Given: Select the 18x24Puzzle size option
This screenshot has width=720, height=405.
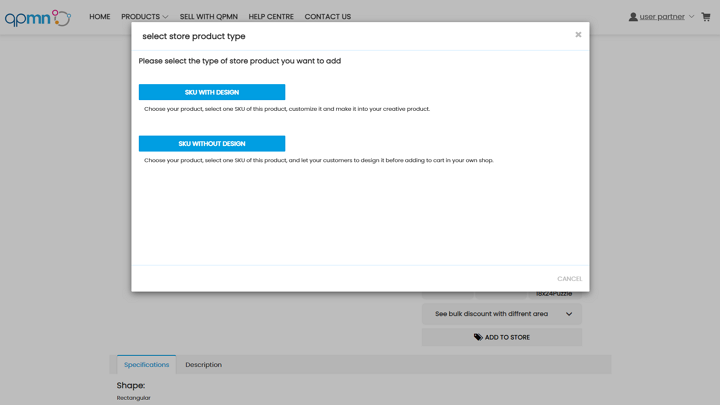Looking at the screenshot, I should click(x=554, y=294).
